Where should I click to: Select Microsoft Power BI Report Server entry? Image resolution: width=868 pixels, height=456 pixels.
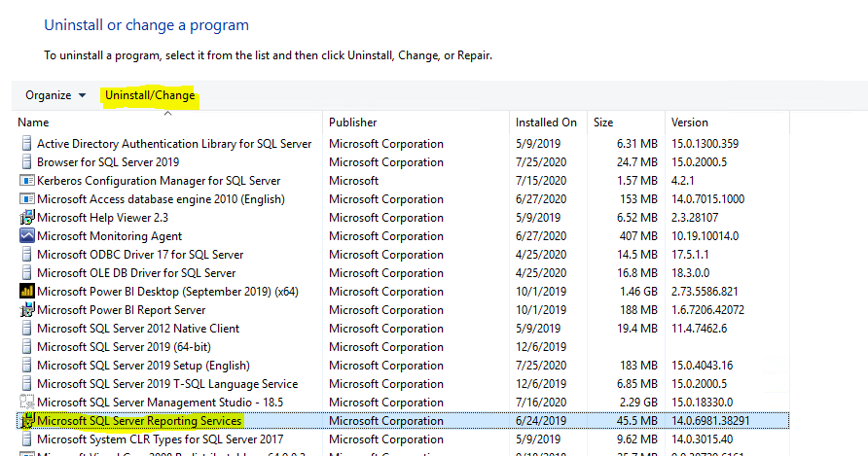[122, 310]
